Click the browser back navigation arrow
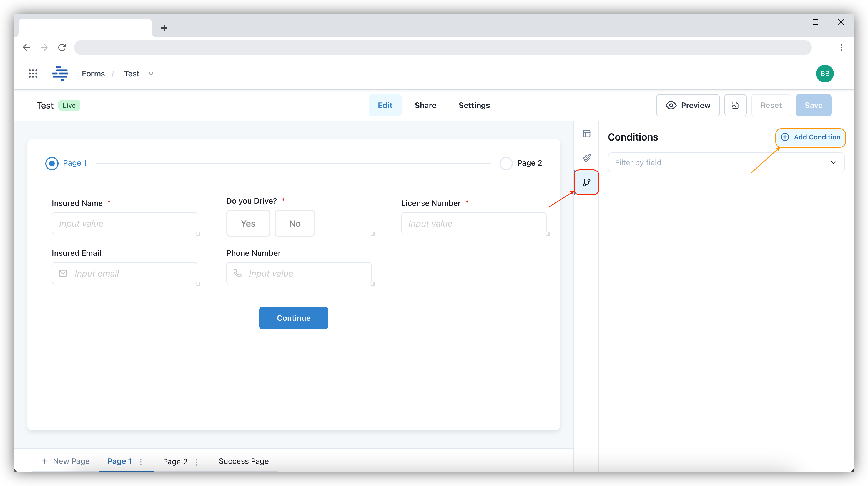The width and height of the screenshot is (868, 486). (26, 48)
